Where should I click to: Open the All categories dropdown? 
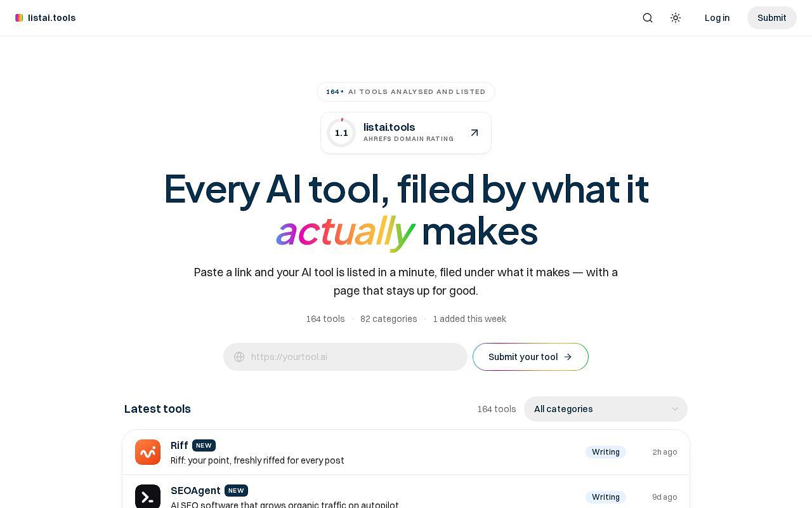point(606,409)
